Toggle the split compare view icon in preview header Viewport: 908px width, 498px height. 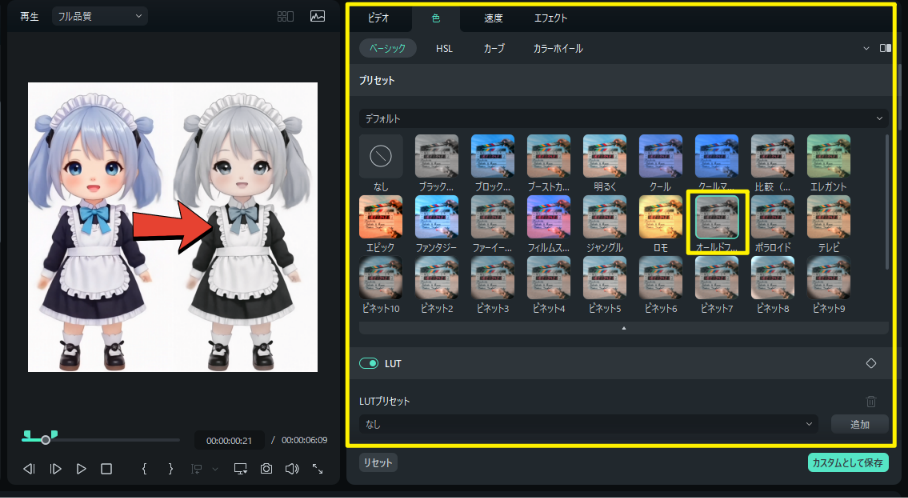[x=285, y=16]
